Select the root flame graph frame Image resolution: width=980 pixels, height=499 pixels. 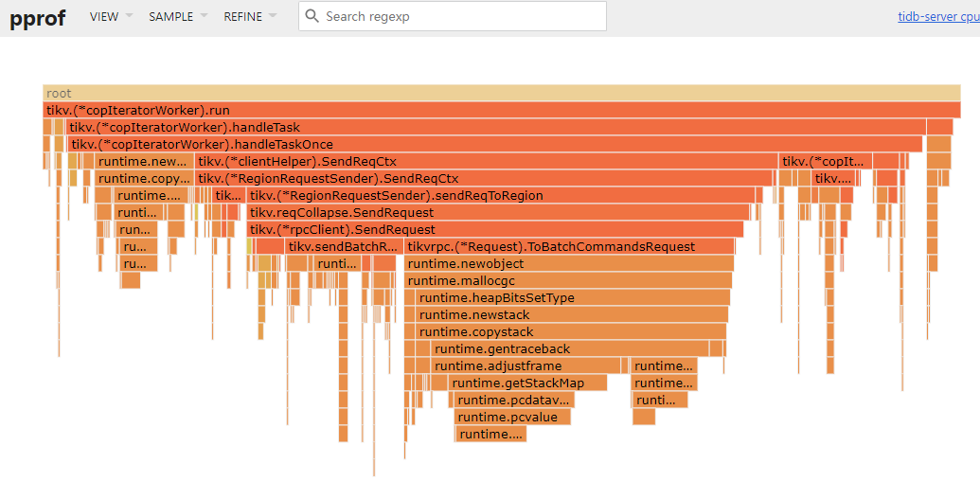tap(502, 94)
